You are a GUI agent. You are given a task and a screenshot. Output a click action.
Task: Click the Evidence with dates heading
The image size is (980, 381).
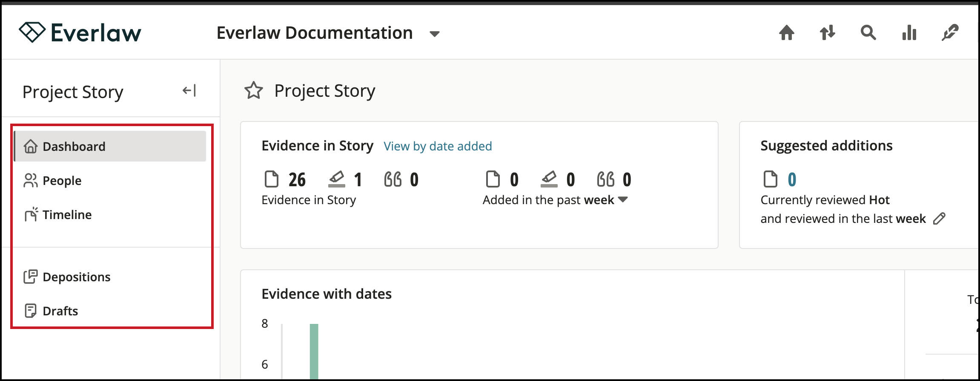pyautogui.click(x=327, y=294)
